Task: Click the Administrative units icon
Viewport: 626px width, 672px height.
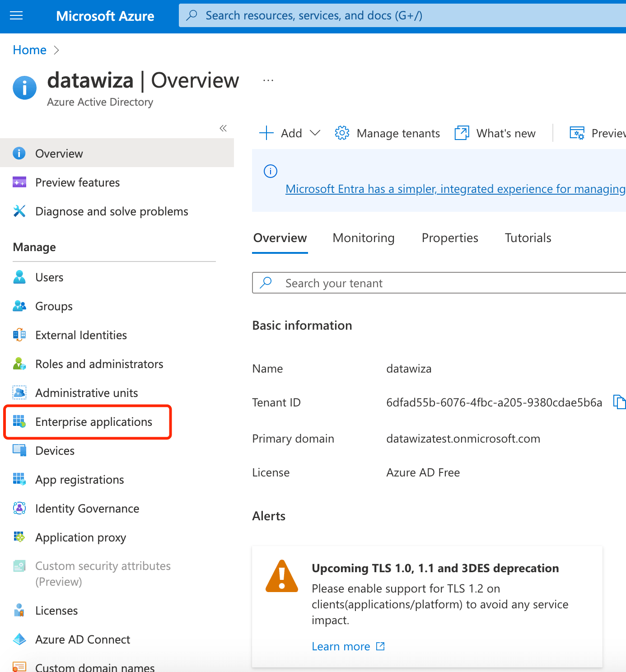Action: click(19, 392)
